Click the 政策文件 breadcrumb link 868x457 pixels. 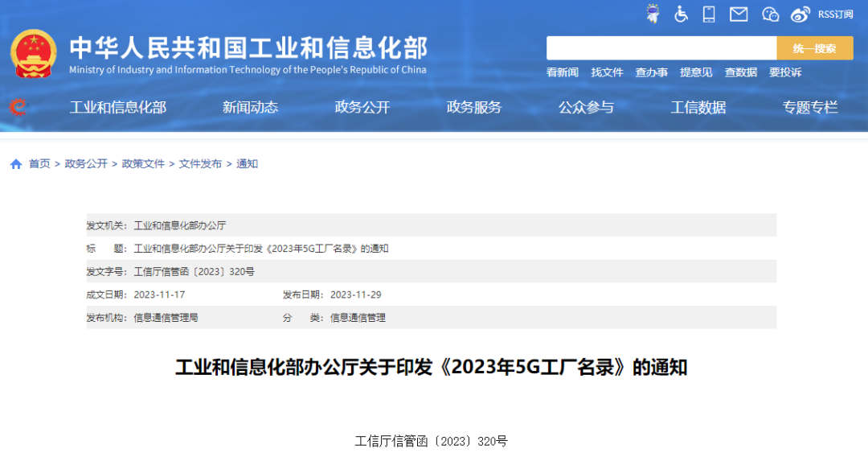click(x=143, y=164)
